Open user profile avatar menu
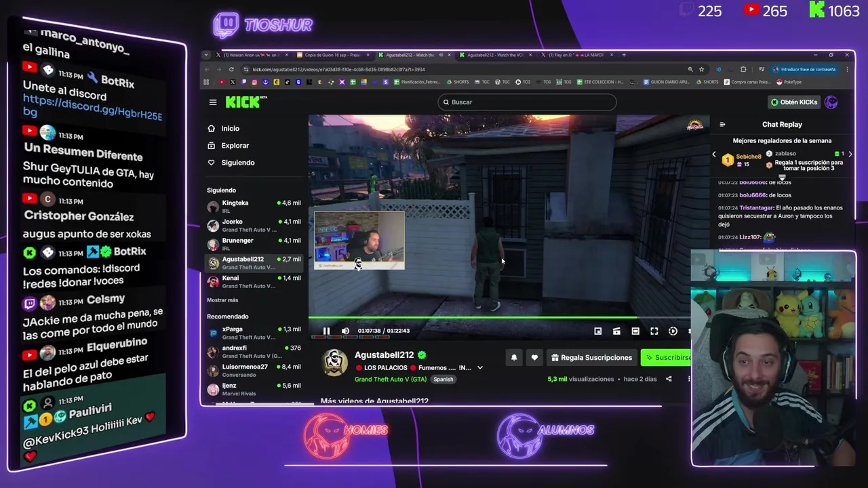868x488 pixels. 831,102
